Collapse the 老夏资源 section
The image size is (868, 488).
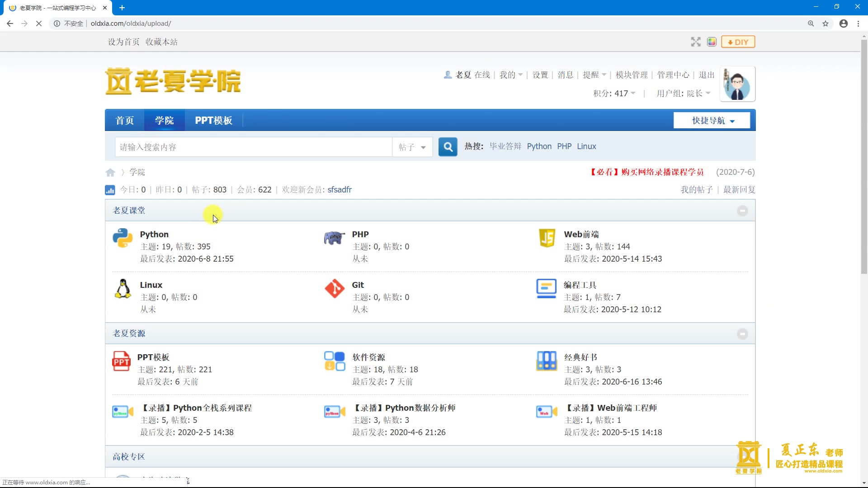(x=742, y=334)
